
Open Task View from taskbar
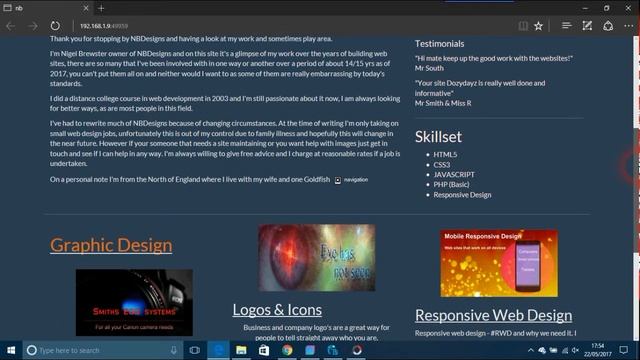[195, 350]
